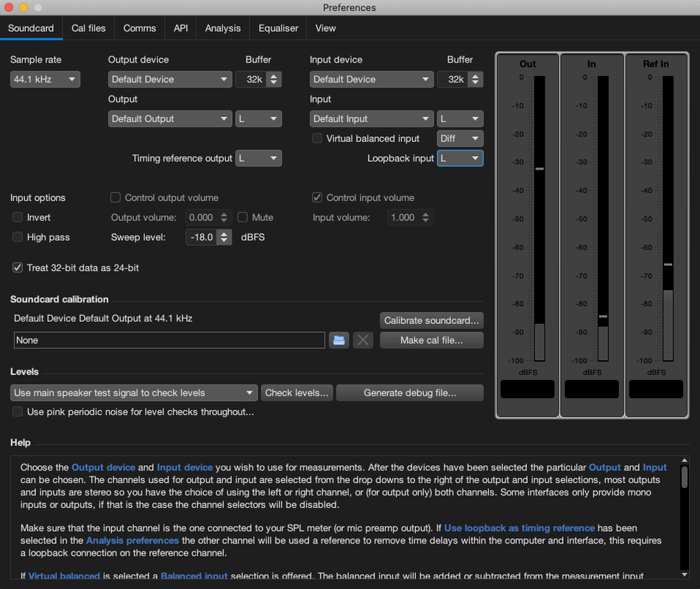700x589 pixels.
Task: Open the Comms tab
Action: click(140, 28)
